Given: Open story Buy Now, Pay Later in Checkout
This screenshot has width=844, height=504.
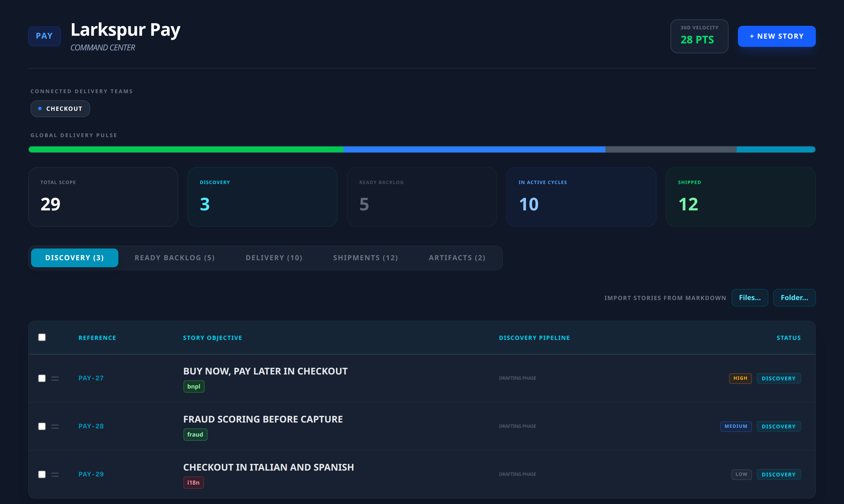Looking at the screenshot, I should tap(265, 371).
